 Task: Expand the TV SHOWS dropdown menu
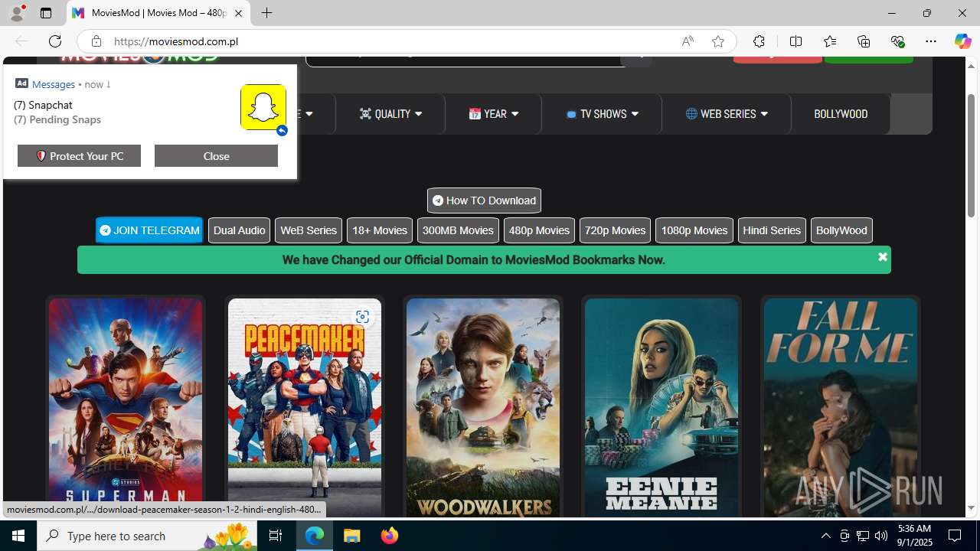[x=602, y=114]
